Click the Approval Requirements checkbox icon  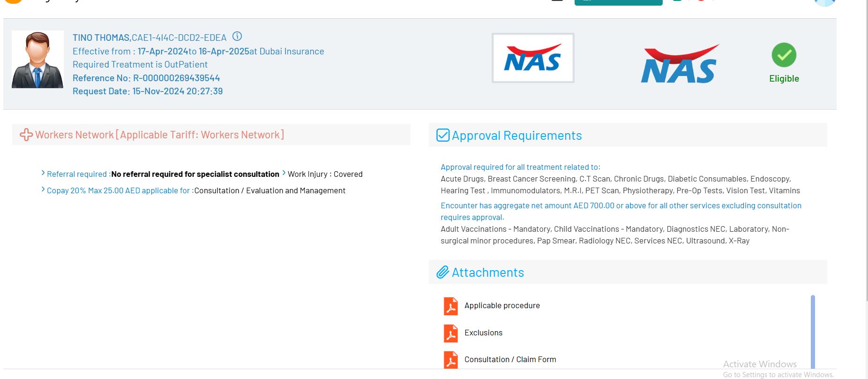[443, 135]
